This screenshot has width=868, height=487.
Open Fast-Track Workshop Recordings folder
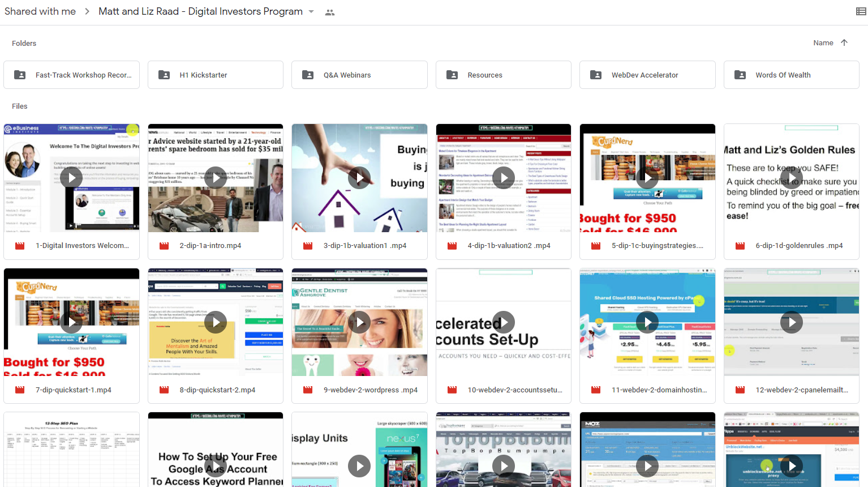(x=71, y=75)
